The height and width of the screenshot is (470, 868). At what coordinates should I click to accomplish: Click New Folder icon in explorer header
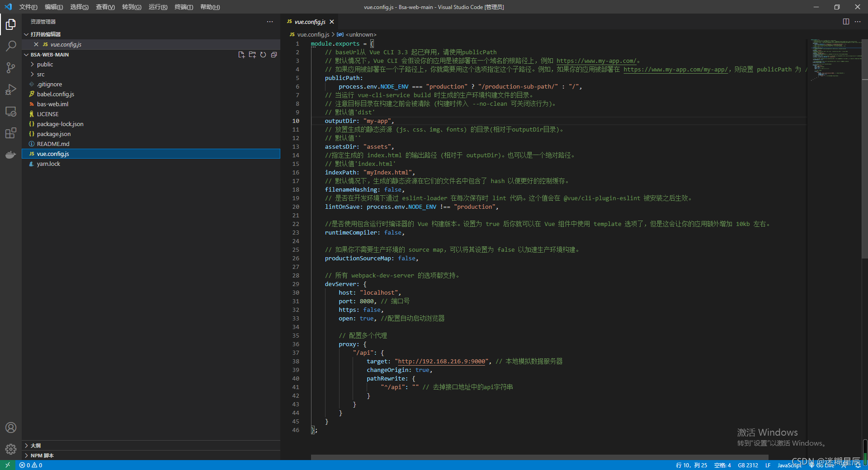click(x=252, y=55)
